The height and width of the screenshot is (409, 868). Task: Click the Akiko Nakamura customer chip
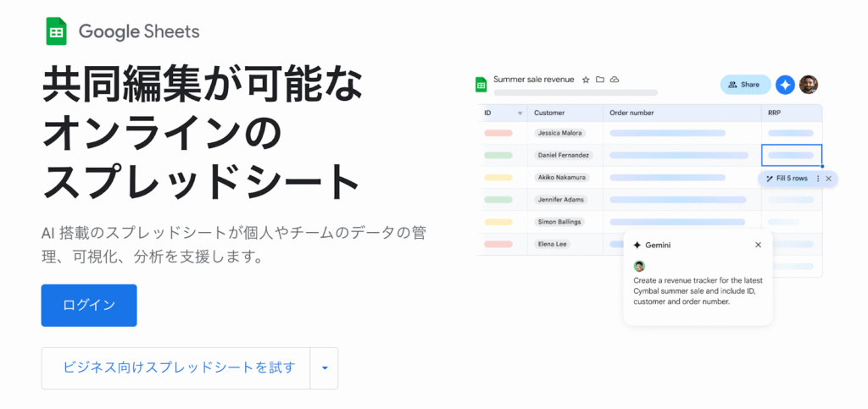point(562,177)
